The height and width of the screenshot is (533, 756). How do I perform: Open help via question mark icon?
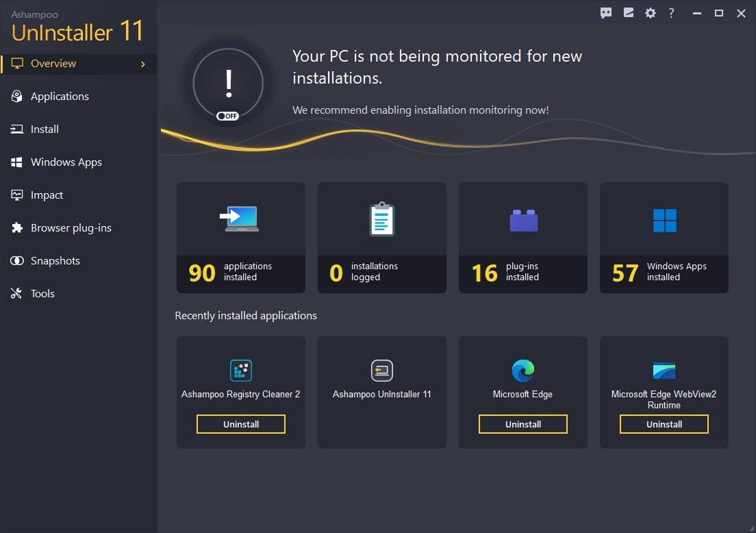point(671,13)
